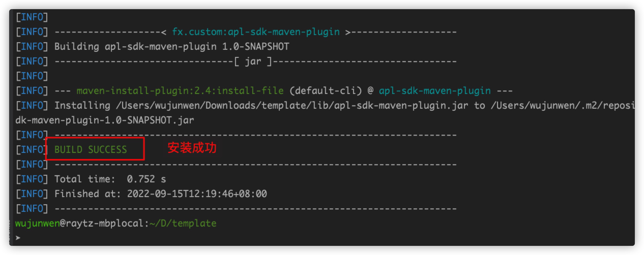This screenshot has width=644, height=255.
Task: Click the (default-cli) execution id text
Action: click(x=325, y=91)
